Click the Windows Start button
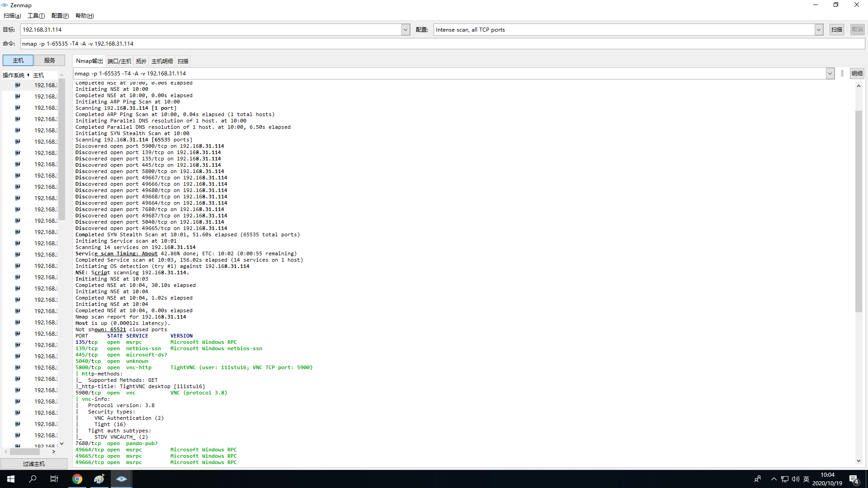The image size is (868, 488). (11, 479)
